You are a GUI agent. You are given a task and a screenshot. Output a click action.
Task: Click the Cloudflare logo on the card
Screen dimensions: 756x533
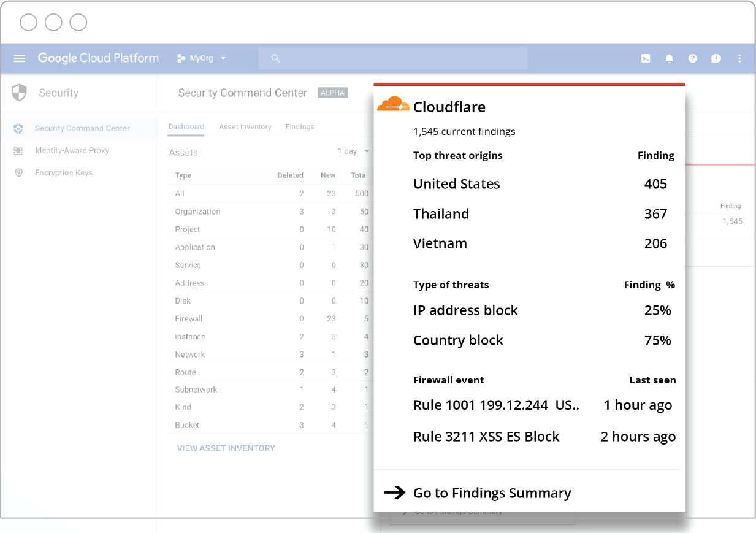coord(393,104)
